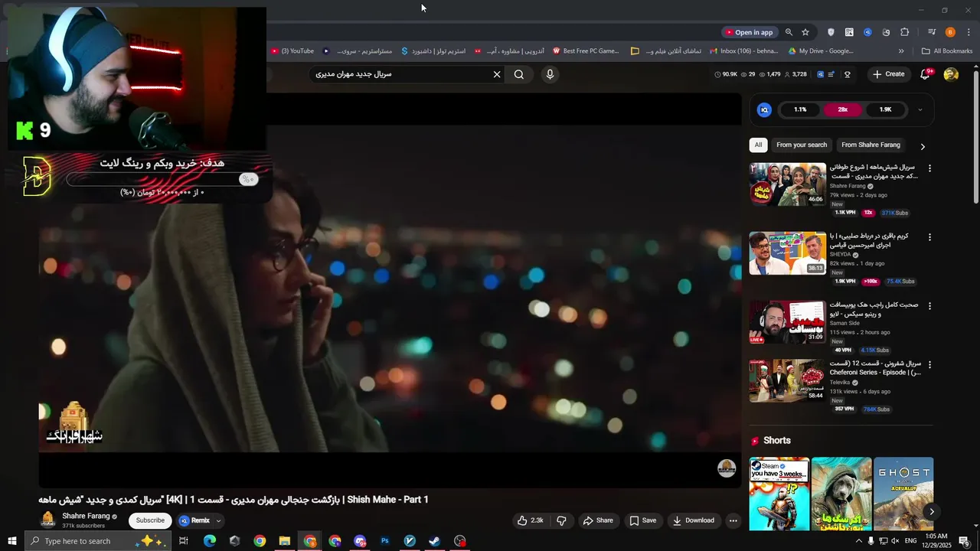Open the Chrome profile avatar

(950, 32)
